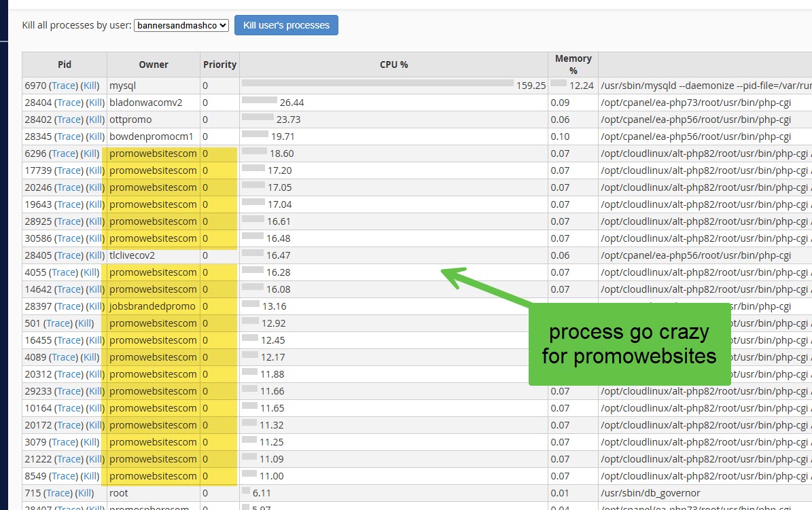Click the Memory % column header
Screen dimensions: 812x510
(x=573, y=65)
